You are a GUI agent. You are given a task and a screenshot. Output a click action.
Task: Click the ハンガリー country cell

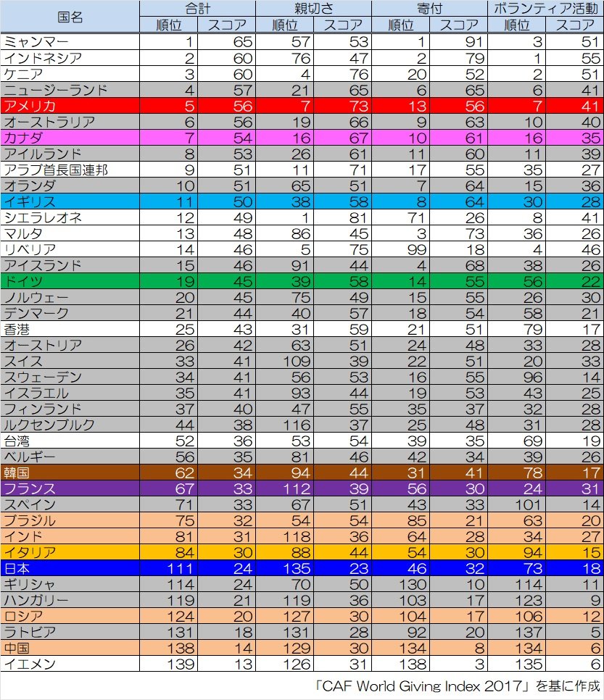pos(70,601)
